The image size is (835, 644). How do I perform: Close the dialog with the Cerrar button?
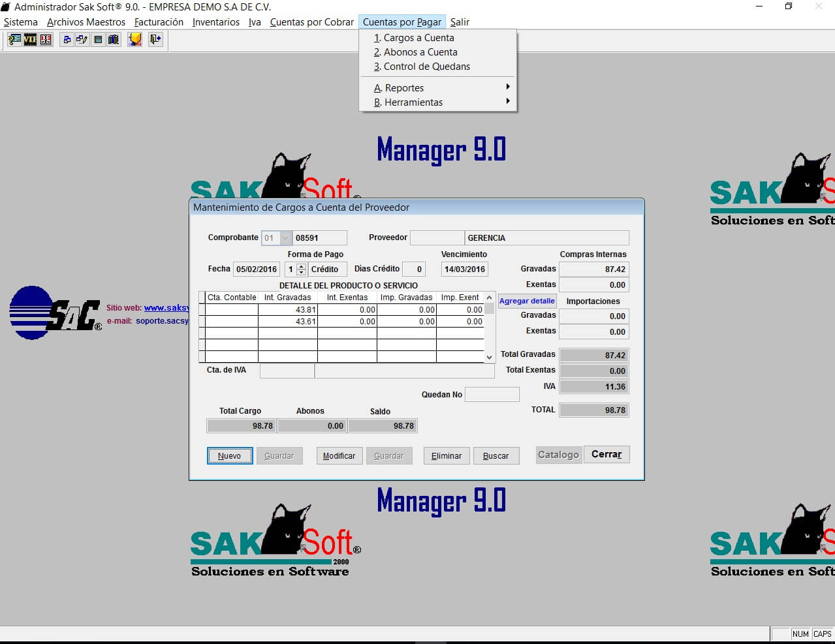tap(607, 455)
